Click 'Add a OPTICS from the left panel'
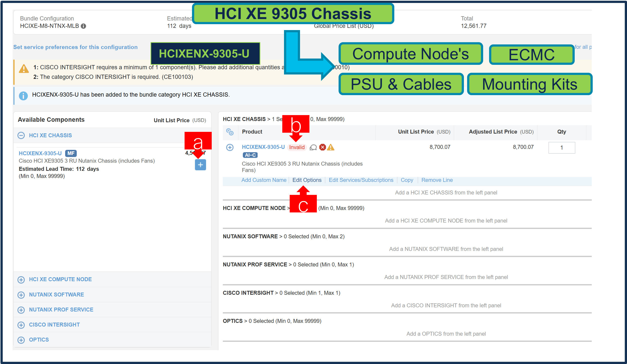Screen dimensions: 627x364 [446, 334]
